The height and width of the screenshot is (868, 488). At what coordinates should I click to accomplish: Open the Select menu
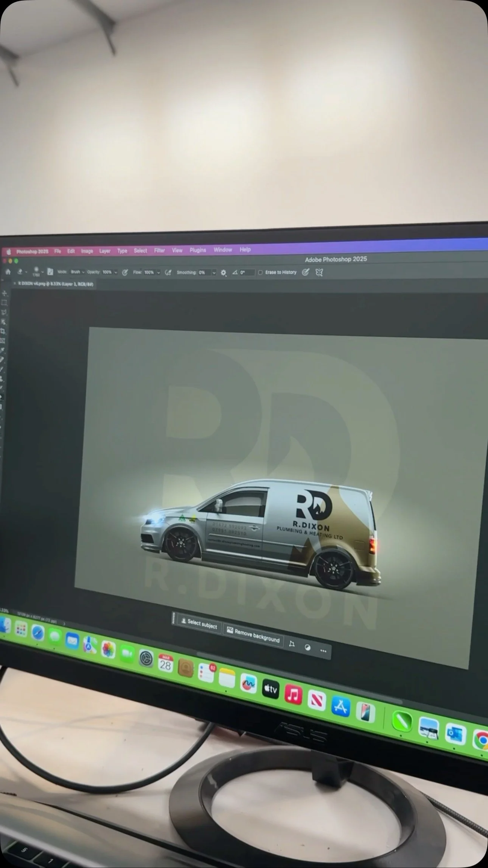(x=140, y=250)
